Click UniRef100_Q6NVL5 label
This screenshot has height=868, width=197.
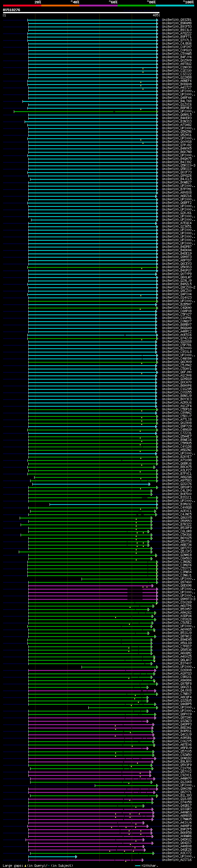[176, 115]
